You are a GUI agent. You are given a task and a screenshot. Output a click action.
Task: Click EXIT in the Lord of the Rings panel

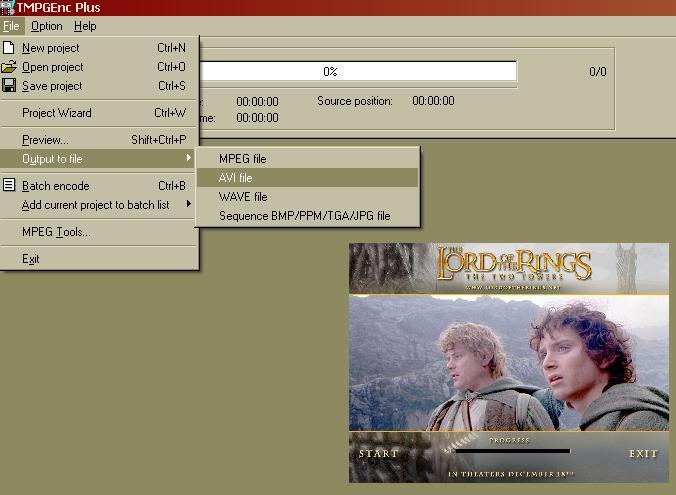click(x=643, y=454)
